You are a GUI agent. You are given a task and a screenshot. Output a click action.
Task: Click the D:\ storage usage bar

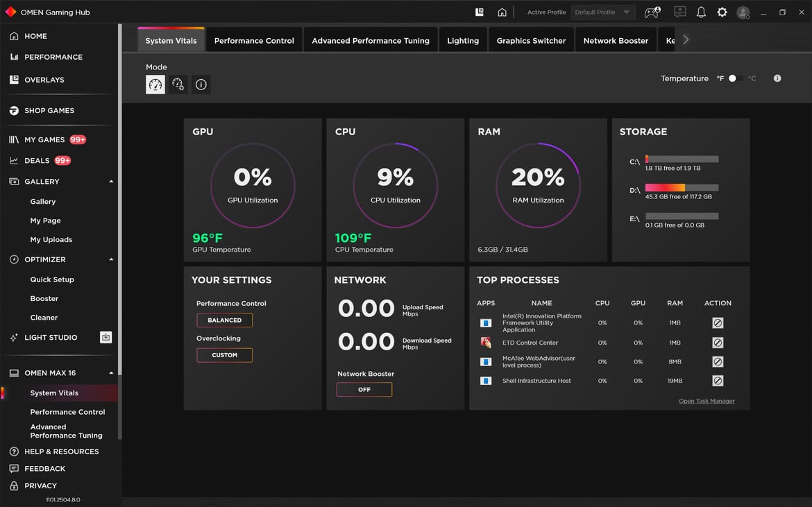point(682,188)
